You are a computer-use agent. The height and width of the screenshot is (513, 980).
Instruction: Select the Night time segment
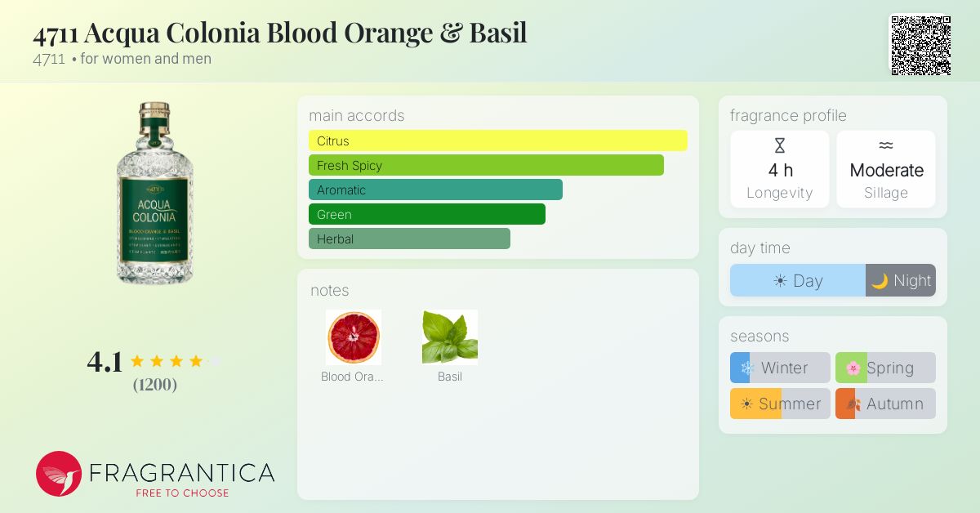[x=901, y=280]
